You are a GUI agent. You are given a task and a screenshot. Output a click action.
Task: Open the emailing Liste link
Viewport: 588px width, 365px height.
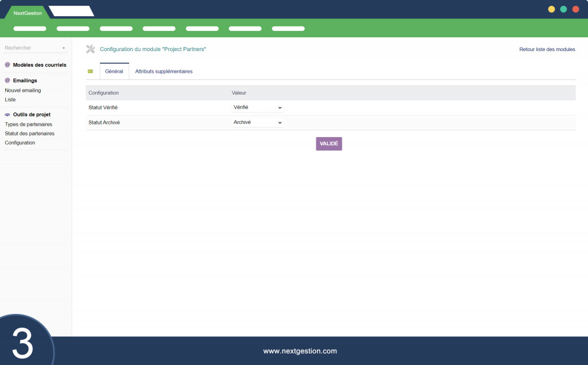coord(10,100)
